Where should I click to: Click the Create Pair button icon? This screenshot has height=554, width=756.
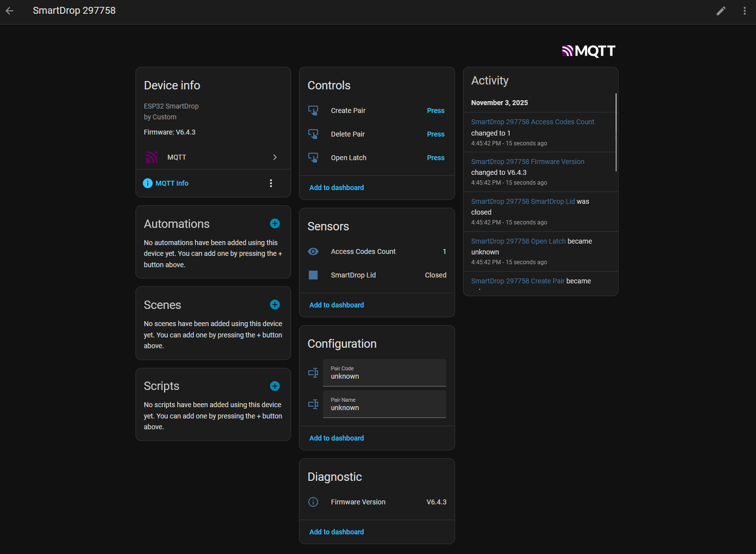313,111
